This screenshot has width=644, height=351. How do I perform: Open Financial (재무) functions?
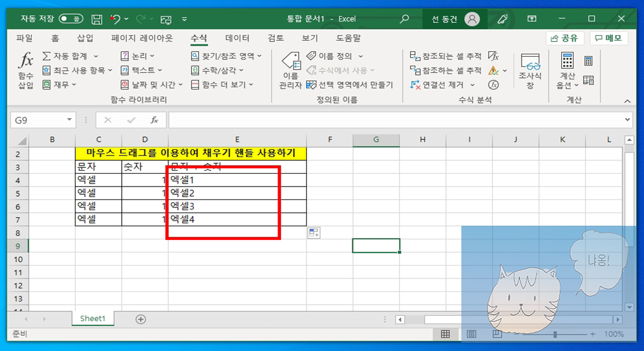coord(60,85)
